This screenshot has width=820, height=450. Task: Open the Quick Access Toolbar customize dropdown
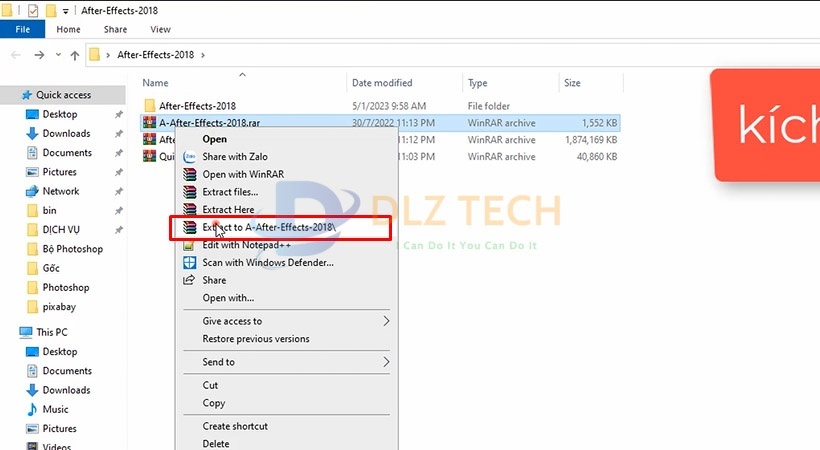[65, 11]
